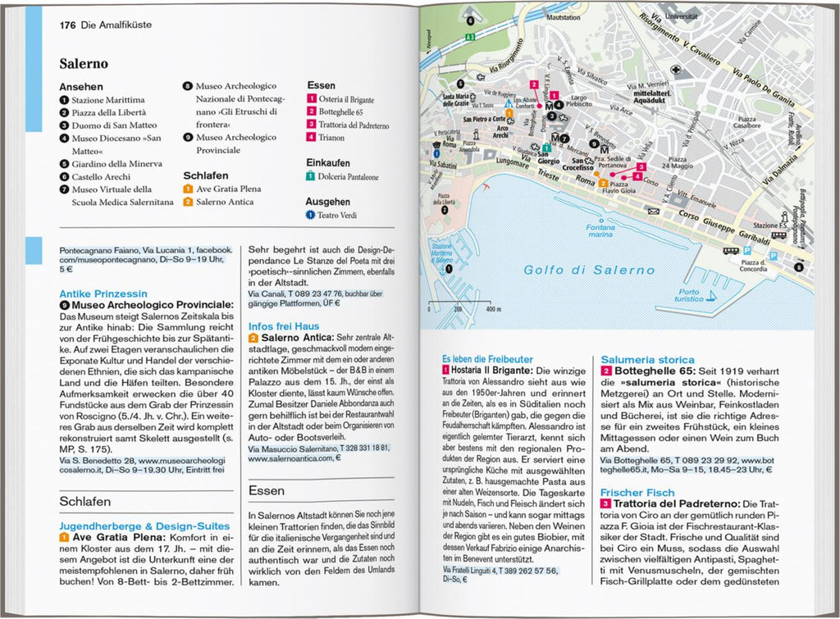Click the green A3 motorway sign
The image size is (840, 619).
click(470, 37)
